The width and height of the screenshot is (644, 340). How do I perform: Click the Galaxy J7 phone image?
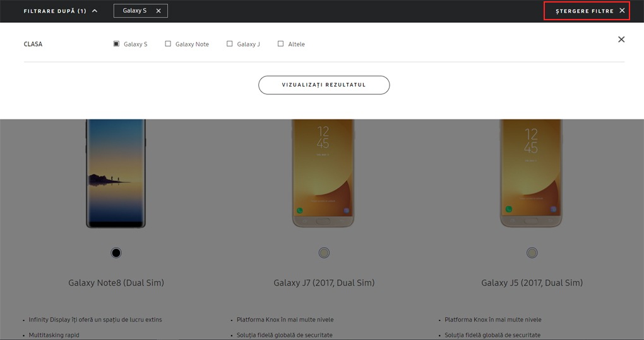323,173
